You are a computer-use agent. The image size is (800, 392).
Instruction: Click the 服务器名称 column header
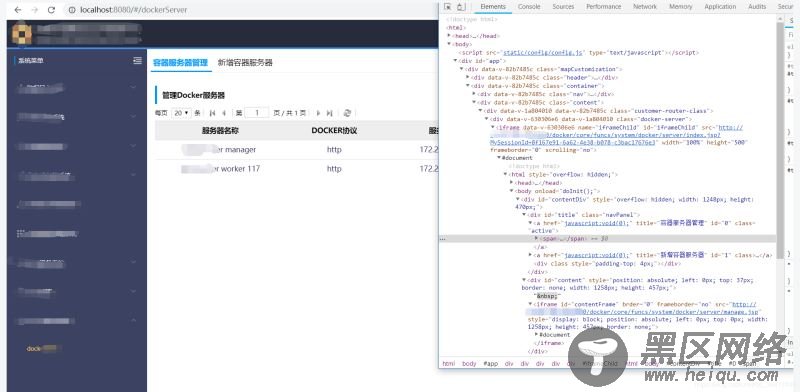coord(220,131)
